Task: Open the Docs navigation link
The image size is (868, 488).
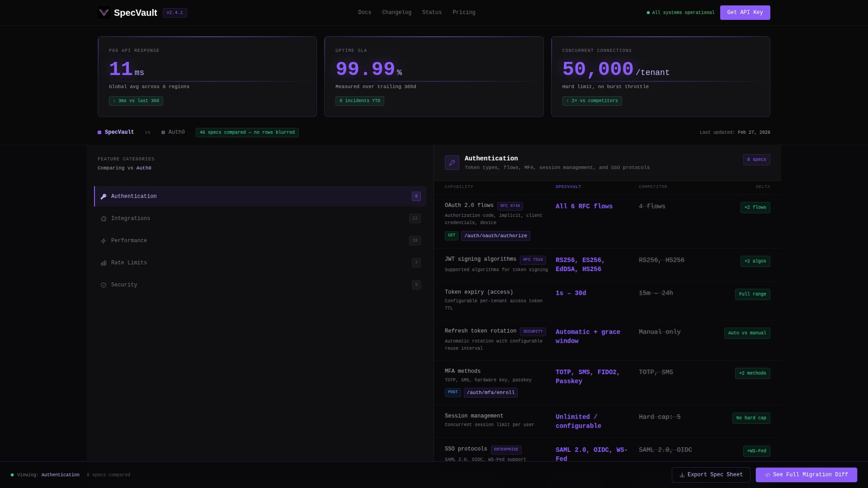Action: [x=364, y=13]
